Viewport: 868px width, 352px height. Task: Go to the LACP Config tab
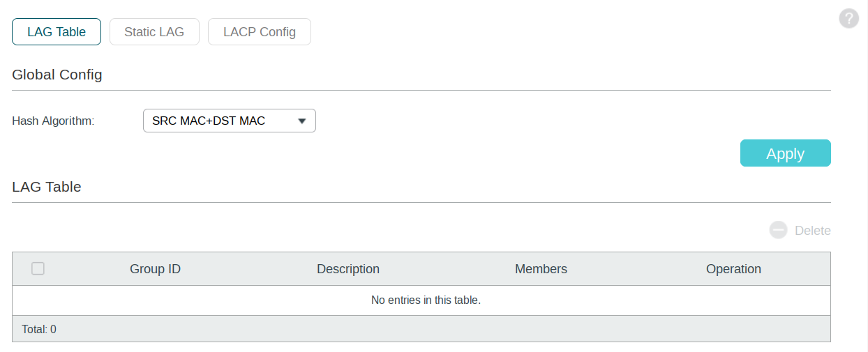(x=260, y=31)
